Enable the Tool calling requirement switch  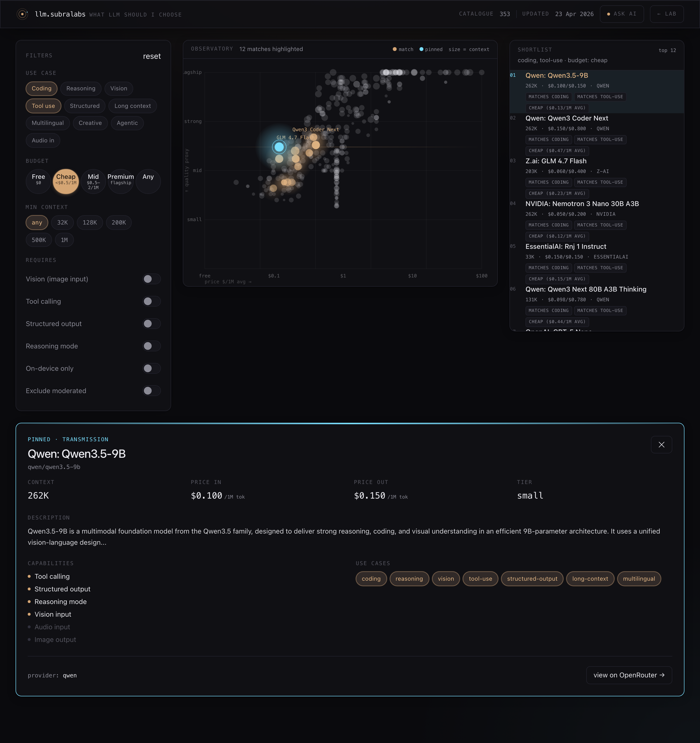pyautogui.click(x=151, y=301)
